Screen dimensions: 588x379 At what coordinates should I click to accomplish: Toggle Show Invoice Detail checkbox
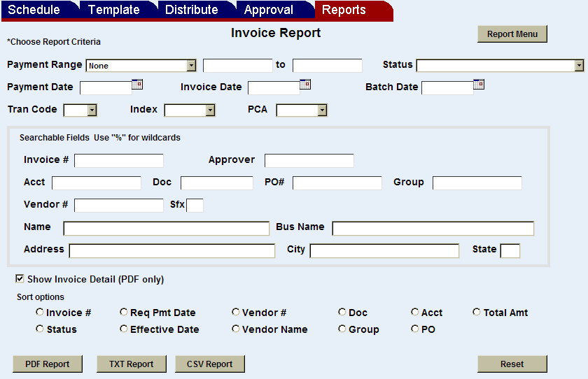click(x=20, y=278)
